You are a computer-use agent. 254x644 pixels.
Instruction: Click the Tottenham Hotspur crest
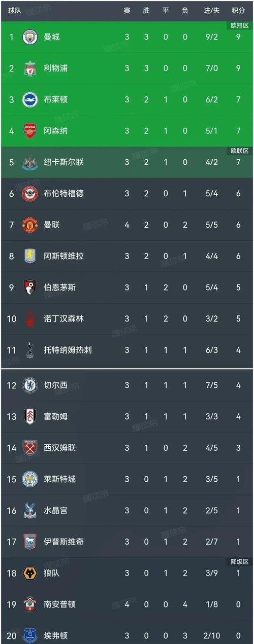click(x=30, y=350)
